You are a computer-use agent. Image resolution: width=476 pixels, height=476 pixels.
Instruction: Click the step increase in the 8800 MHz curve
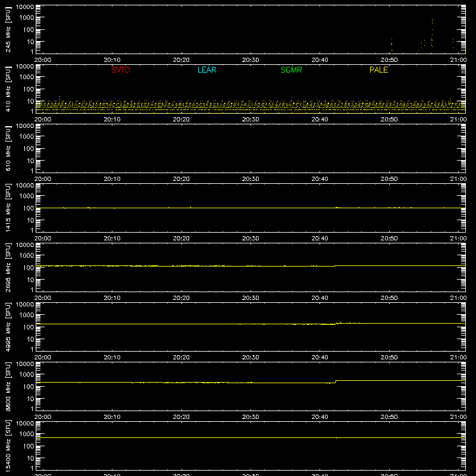[x=336, y=381]
